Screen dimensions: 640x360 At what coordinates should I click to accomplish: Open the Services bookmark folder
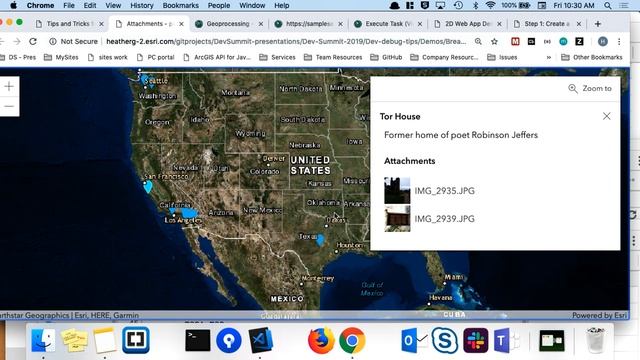[x=277, y=57]
